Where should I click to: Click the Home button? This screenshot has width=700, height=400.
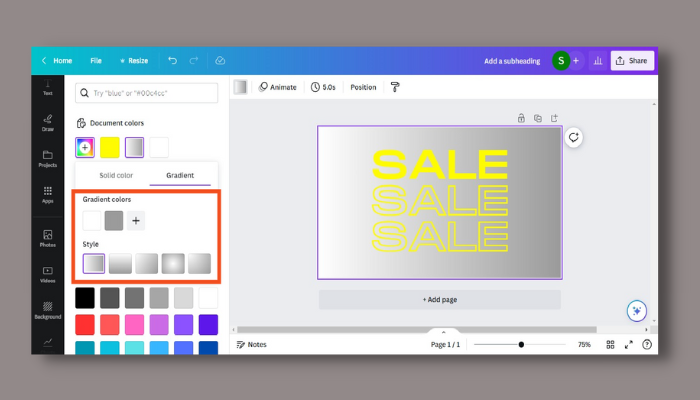tap(57, 61)
